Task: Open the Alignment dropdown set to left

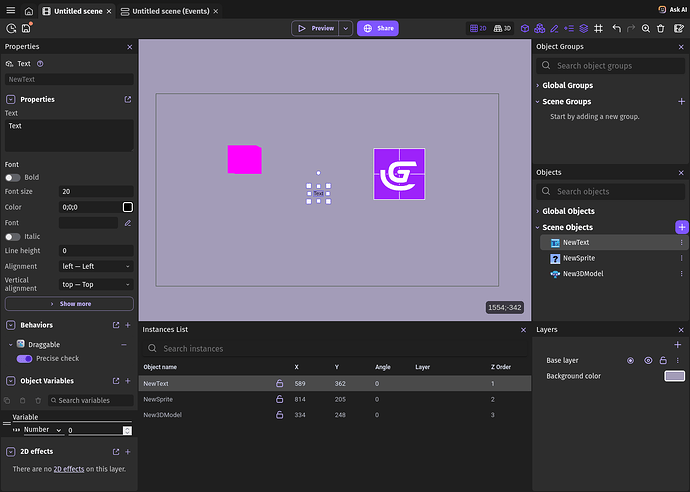Action: 96,266
